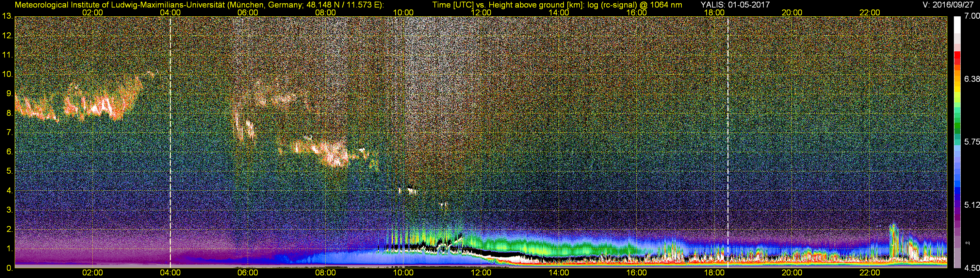Viewport: 980px width, 278px height.
Task: Click the 7.00 color scale value
Action: [x=972, y=16]
